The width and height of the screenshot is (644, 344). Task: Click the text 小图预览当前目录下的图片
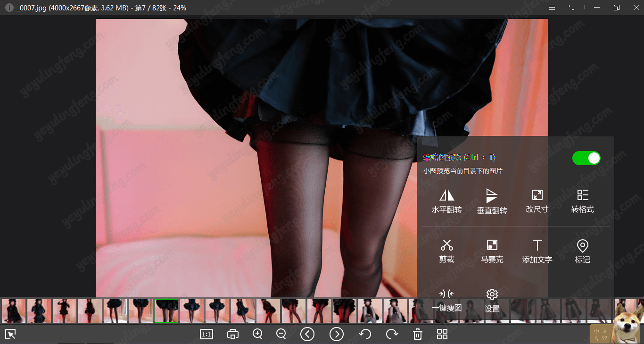[463, 171]
